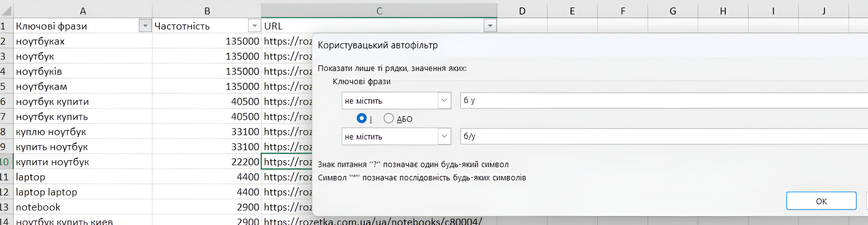Select column G header
868x225 pixels.
point(673,11)
